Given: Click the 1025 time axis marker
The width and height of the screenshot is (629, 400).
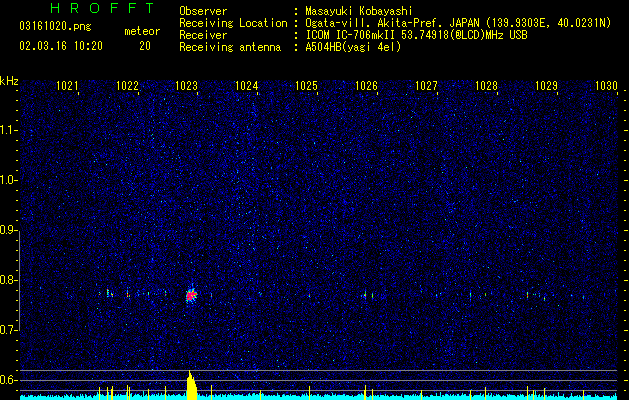Looking at the screenshot, I should pyautogui.click(x=306, y=86).
